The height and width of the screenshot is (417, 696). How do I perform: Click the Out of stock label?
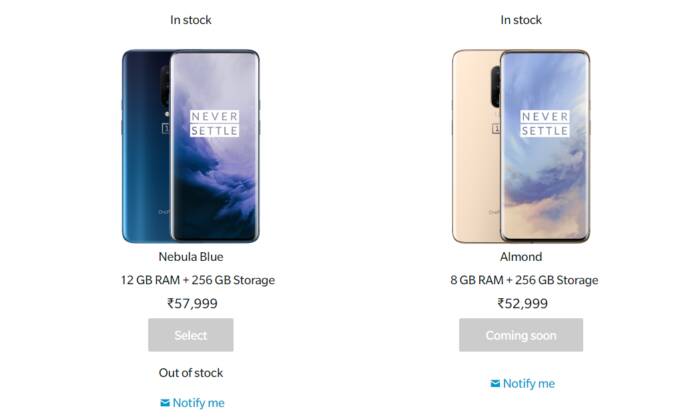coord(190,373)
